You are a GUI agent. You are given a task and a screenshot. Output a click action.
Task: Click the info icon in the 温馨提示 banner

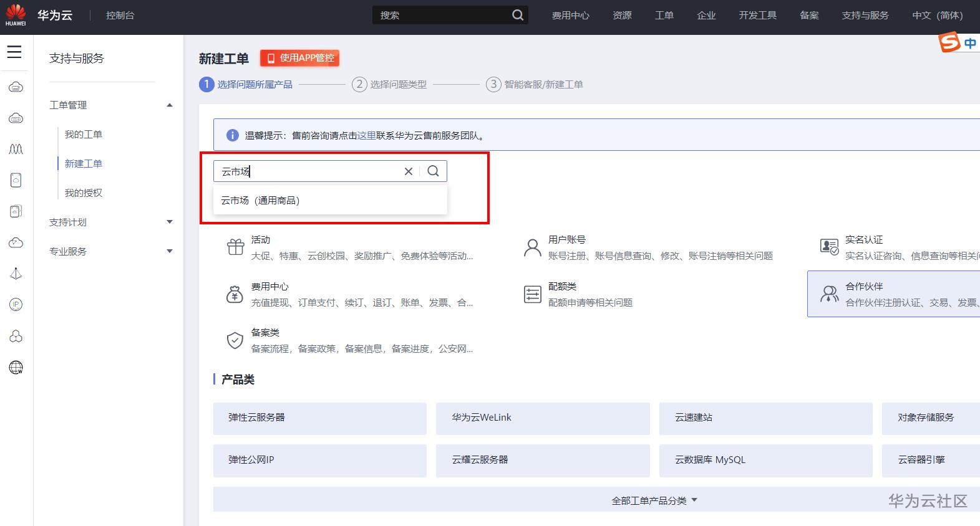click(232, 135)
